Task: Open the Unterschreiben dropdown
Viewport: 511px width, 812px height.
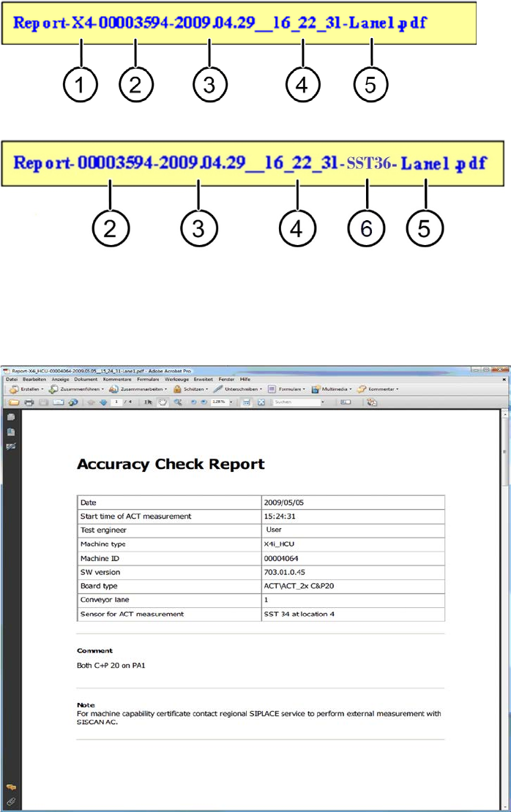Action: [x=238, y=389]
